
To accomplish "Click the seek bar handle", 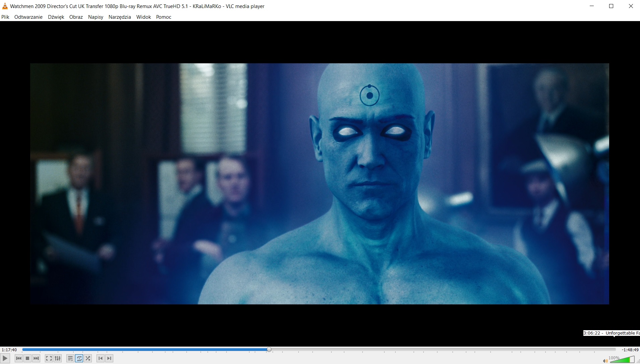I will 269,350.
